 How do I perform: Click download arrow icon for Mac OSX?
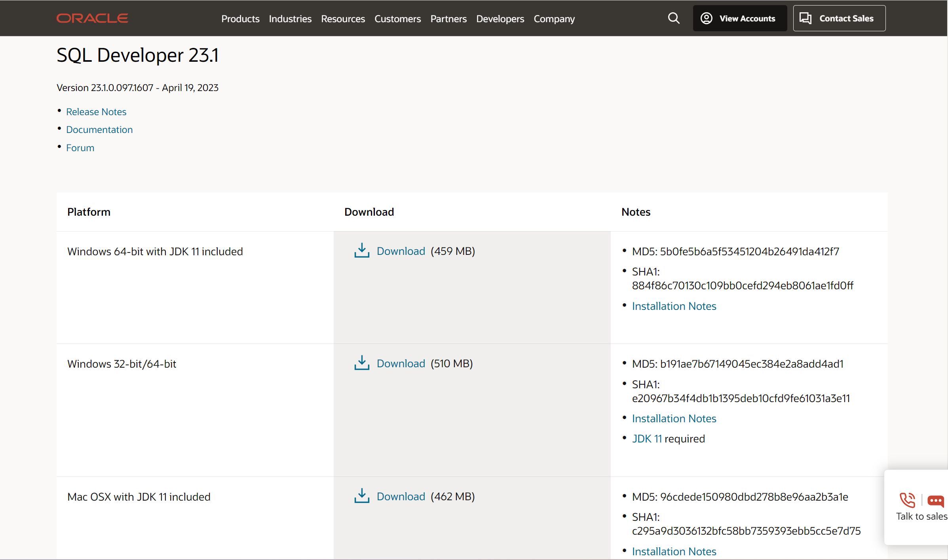(x=362, y=496)
